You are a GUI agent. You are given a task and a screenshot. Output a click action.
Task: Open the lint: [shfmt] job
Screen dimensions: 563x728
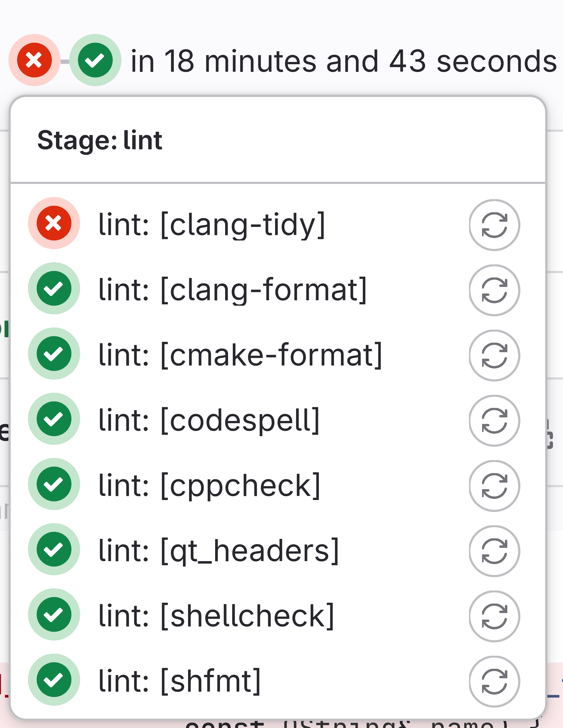coord(180,681)
